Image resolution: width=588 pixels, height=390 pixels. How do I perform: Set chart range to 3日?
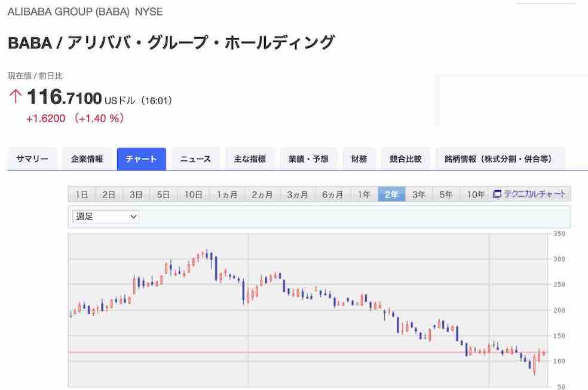pyautogui.click(x=136, y=194)
